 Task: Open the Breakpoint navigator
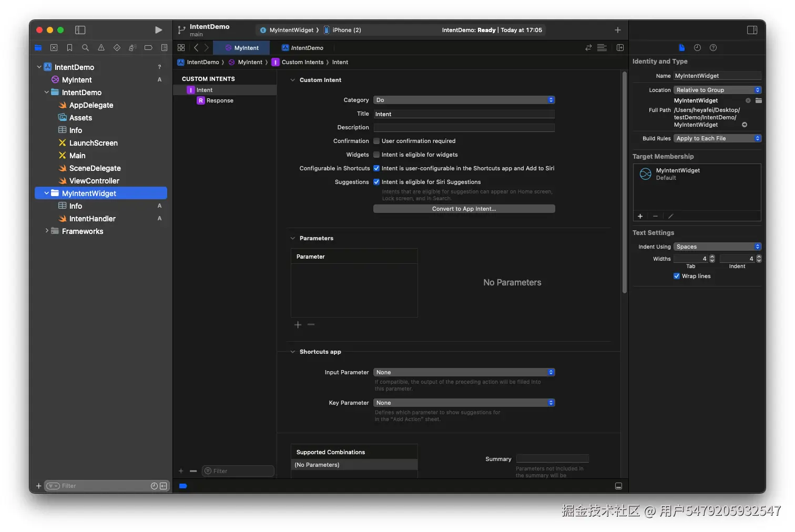148,48
